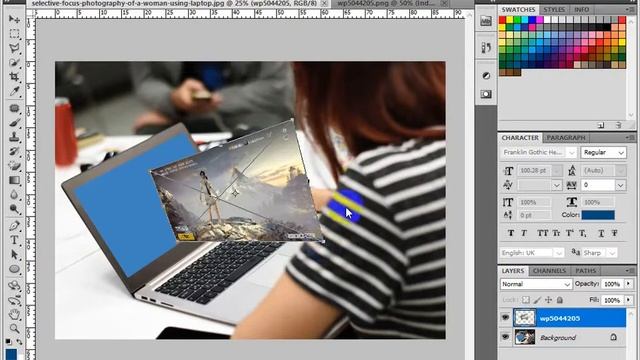Screen dimensions: 640x360
Task: Select the Ellipse shape tool
Action: 14,269
